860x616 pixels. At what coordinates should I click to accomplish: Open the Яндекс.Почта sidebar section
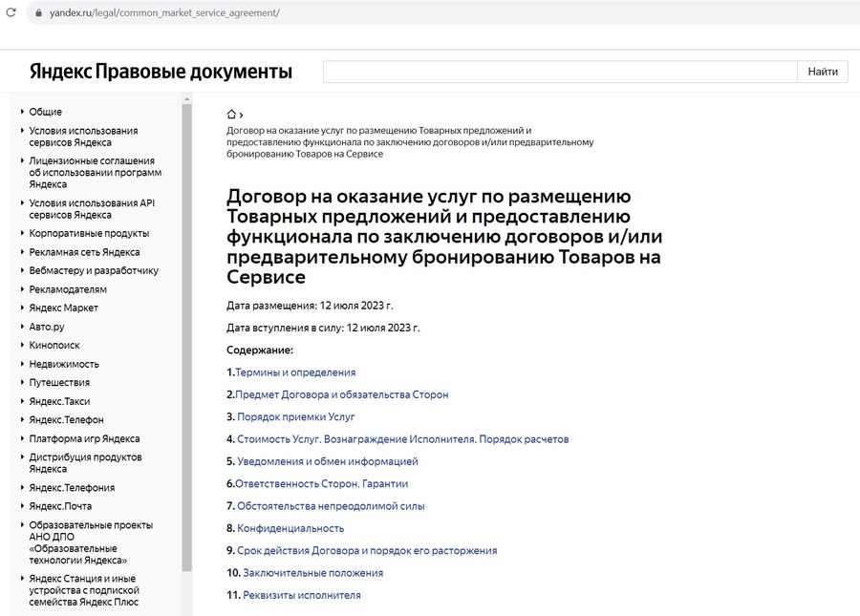[x=60, y=506]
